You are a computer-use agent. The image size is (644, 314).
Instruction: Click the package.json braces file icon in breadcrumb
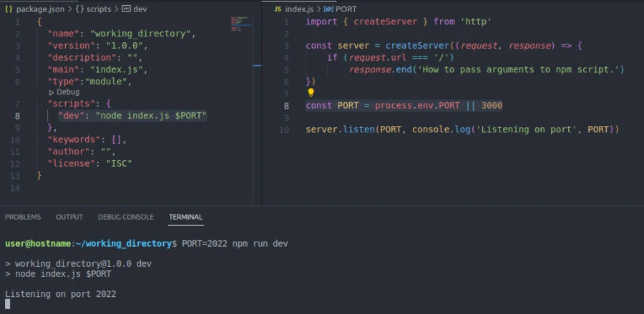(9, 9)
